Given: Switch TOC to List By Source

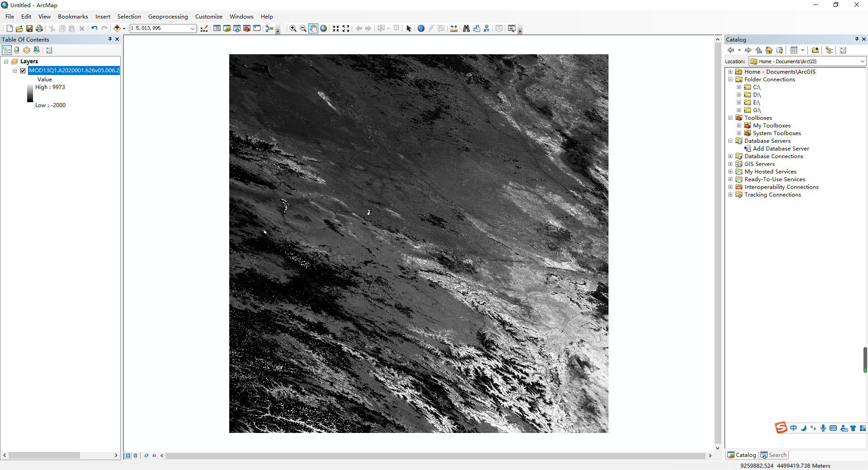Looking at the screenshot, I should pyautogui.click(x=17, y=50).
